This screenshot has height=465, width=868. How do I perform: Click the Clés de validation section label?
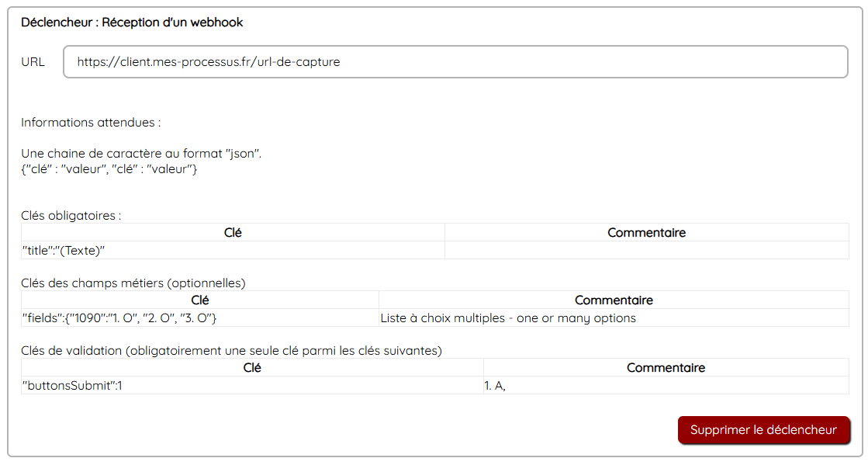[231, 350]
